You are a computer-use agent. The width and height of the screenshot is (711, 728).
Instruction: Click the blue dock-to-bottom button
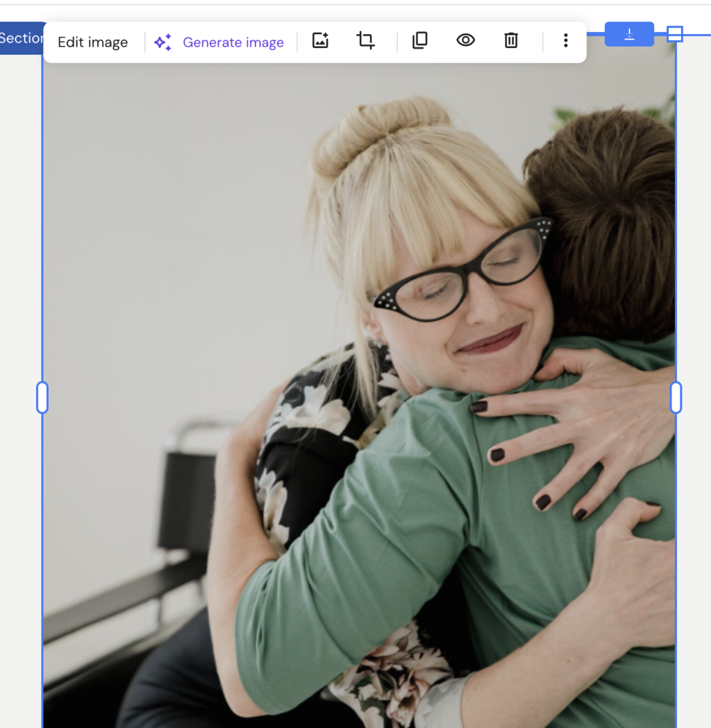click(x=629, y=34)
